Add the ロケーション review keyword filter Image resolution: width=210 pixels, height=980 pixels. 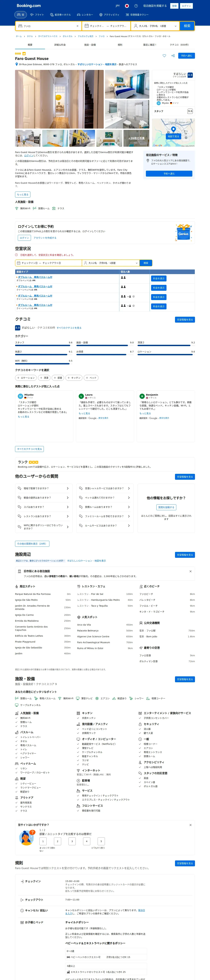(x=26, y=378)
